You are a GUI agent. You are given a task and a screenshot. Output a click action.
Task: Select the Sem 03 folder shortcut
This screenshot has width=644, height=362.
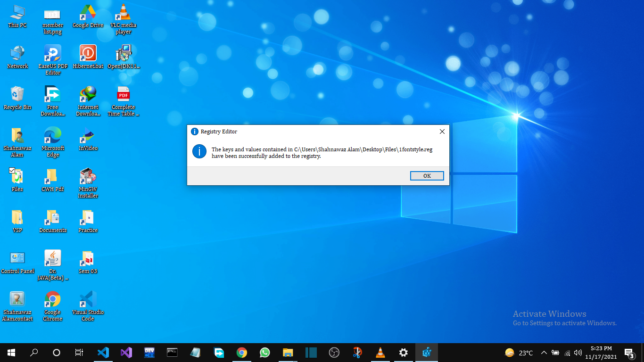pos(88,263)
